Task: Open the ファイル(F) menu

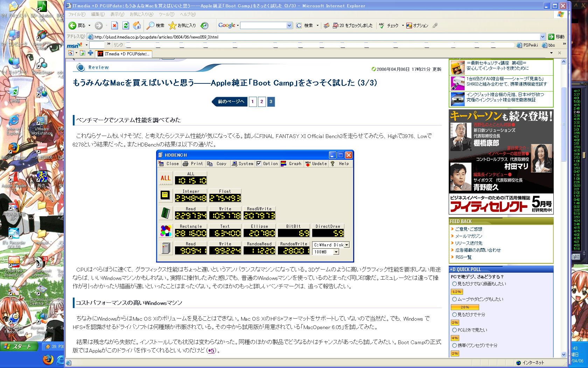Action: click(x=76, y=14)
